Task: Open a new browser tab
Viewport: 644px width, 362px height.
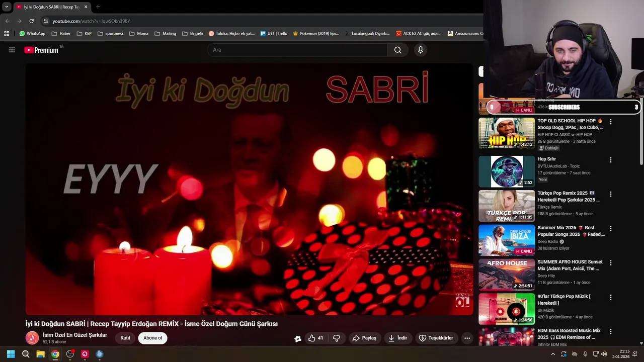Action: point(98,7)
